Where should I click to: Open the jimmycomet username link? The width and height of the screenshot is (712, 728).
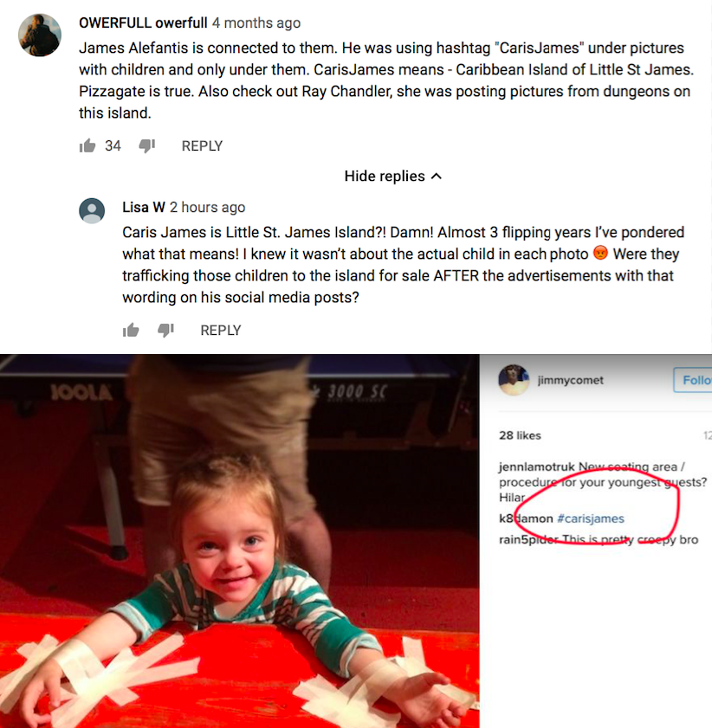pyautogui.click(x=570, y=380)
